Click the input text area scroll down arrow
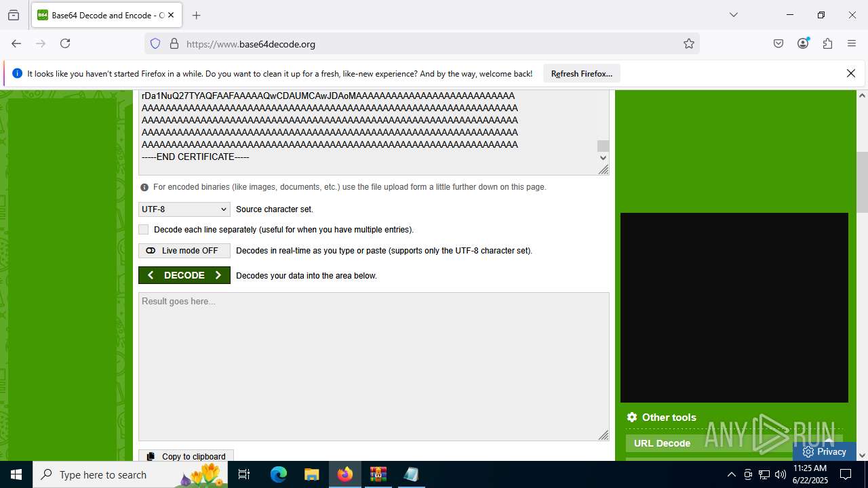 [x=604, y=158]
